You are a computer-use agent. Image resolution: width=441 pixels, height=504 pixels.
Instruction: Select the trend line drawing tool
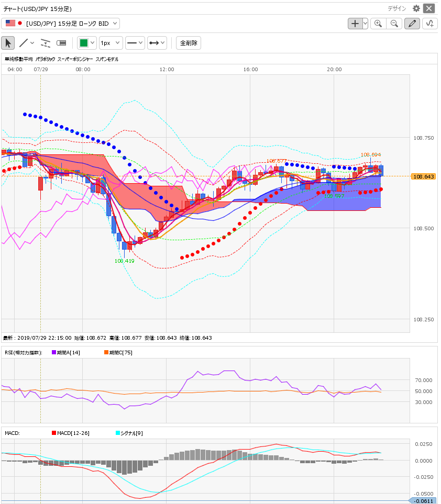coord(24,43)
